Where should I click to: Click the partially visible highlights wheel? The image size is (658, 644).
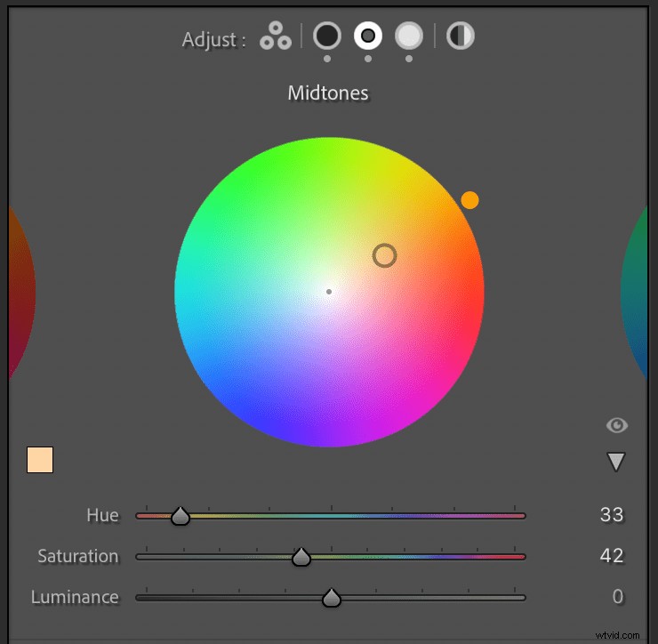point(635,292)
